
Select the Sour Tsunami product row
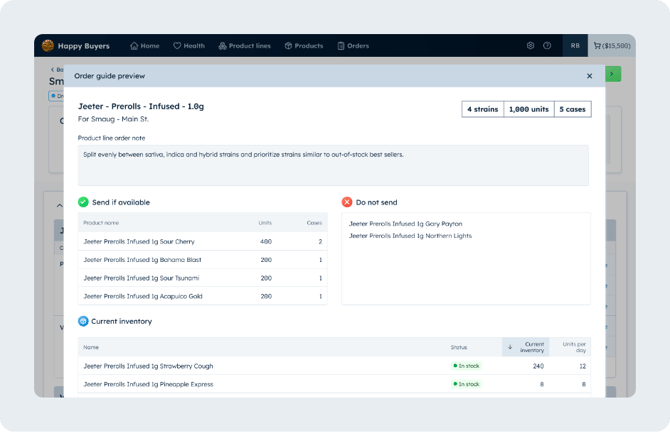click(203, 278)
